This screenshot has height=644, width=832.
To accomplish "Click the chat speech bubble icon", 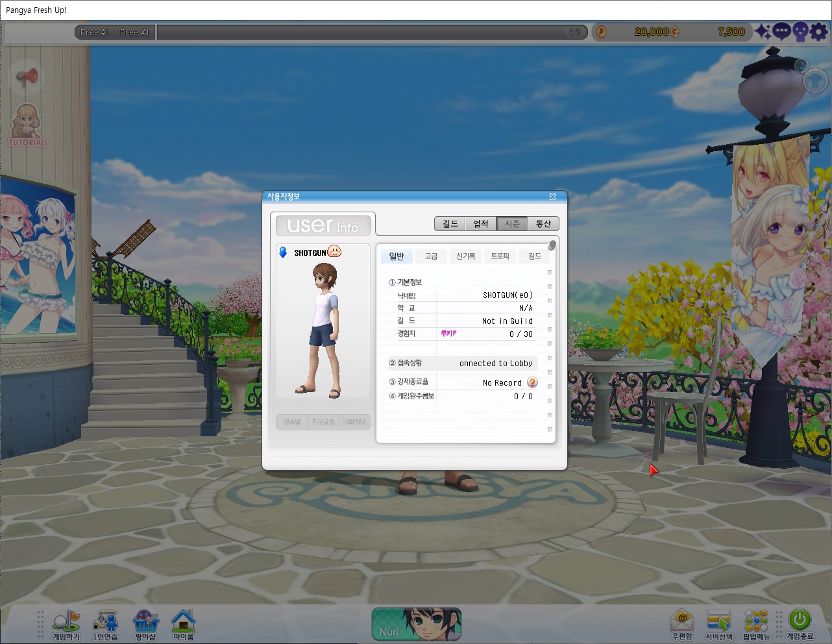I will coord(781,31).
